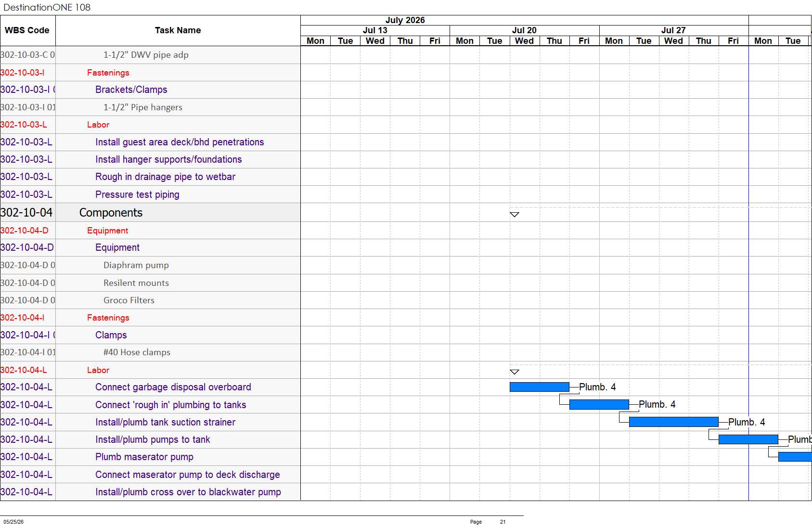Select Install/plumb pumps to tank task name
The image size is (812, 528).
[x=153, y=439]
